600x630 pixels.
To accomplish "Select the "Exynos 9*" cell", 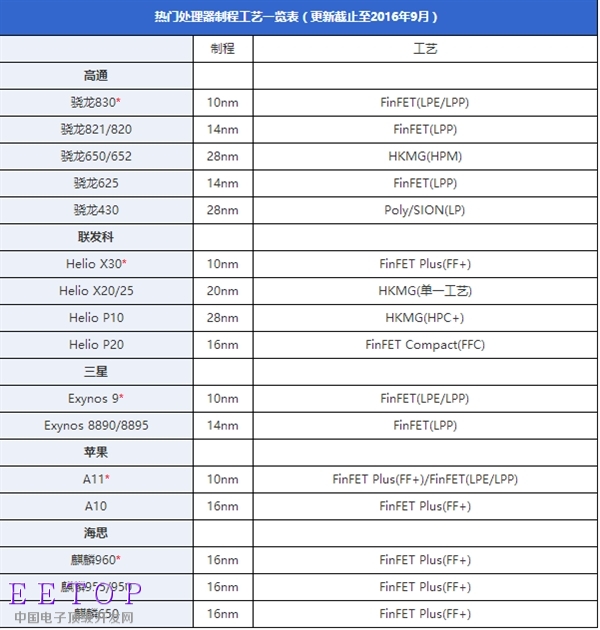I will (96, 399).
